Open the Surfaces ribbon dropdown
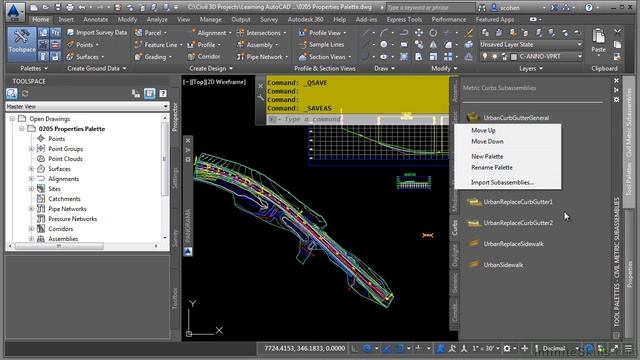The width and height of the screenshot is (640, 360). (x=85, y=57)
